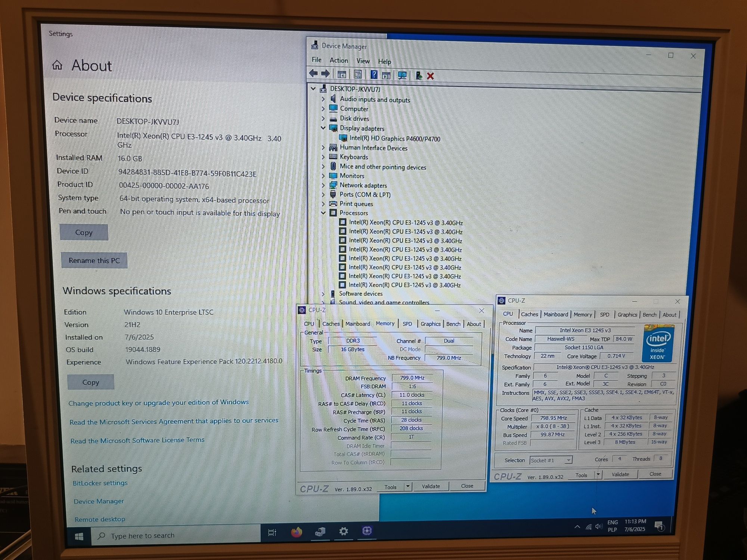Collapse the Processors node
This screenshot has width=747, height=560.
pos(323,213)
